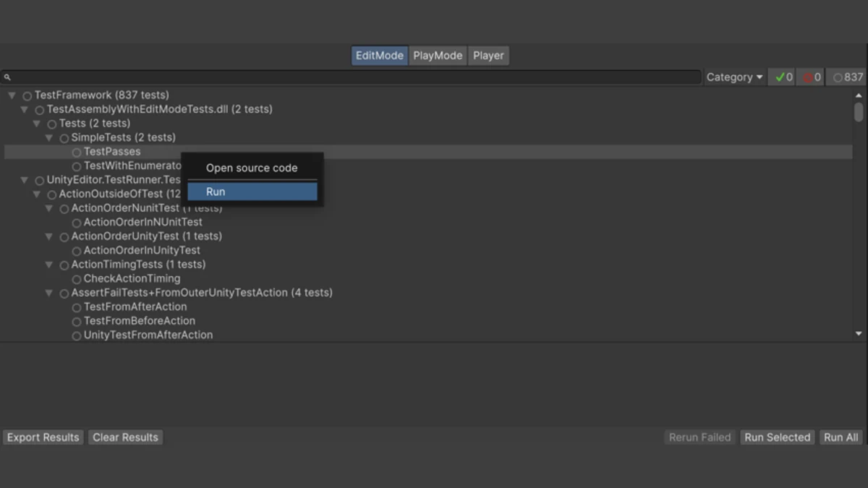
Task: Select the TestPasses test row
Action: tap(428, 152)
